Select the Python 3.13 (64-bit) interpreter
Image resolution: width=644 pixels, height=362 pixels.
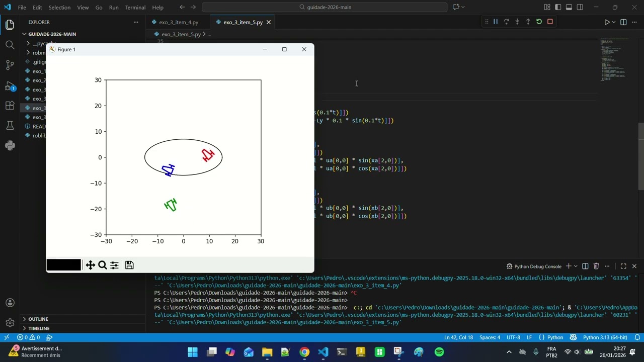click(x=605, y=337)
